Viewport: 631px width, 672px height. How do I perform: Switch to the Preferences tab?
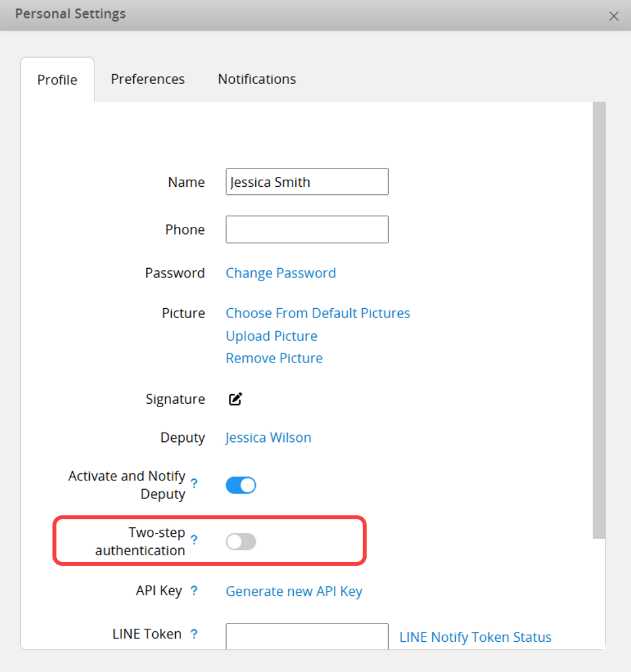148,79
